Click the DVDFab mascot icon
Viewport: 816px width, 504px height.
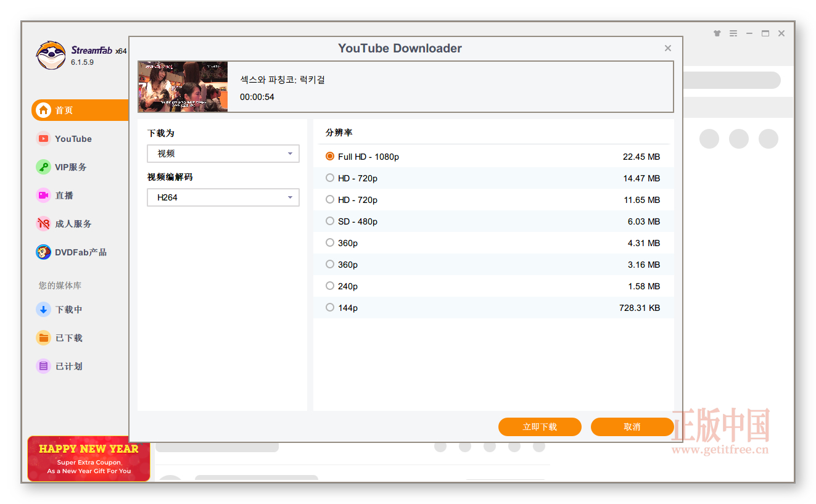pyautogui.click(x=43, y=252)
